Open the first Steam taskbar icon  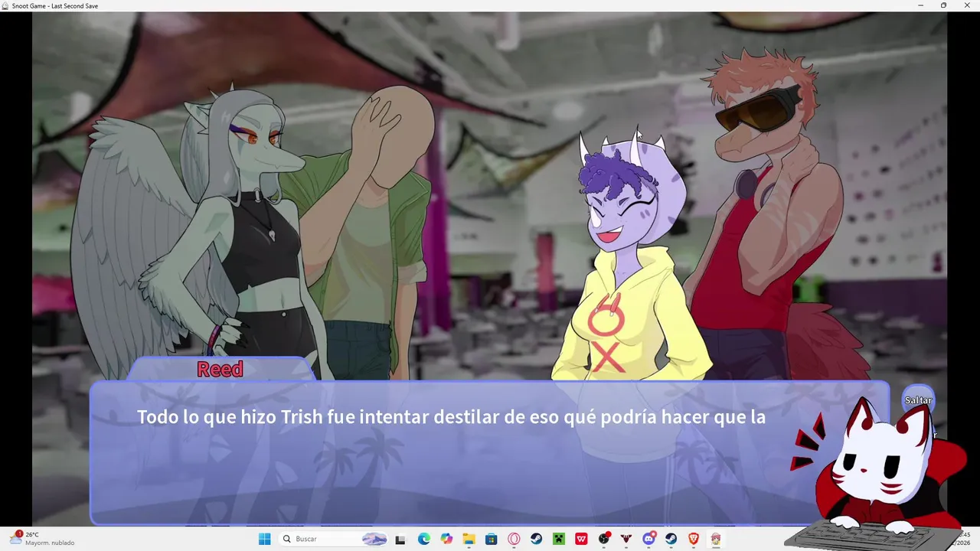(x=536, y=539)
